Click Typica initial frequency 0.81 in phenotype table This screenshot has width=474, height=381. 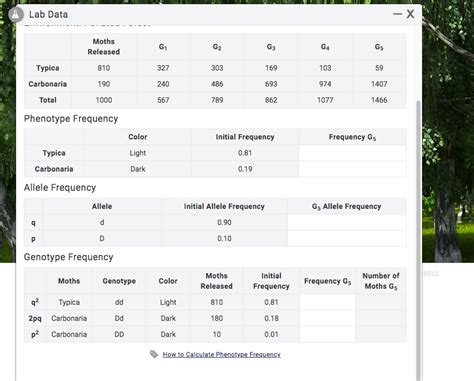click(x=245, y=153)
